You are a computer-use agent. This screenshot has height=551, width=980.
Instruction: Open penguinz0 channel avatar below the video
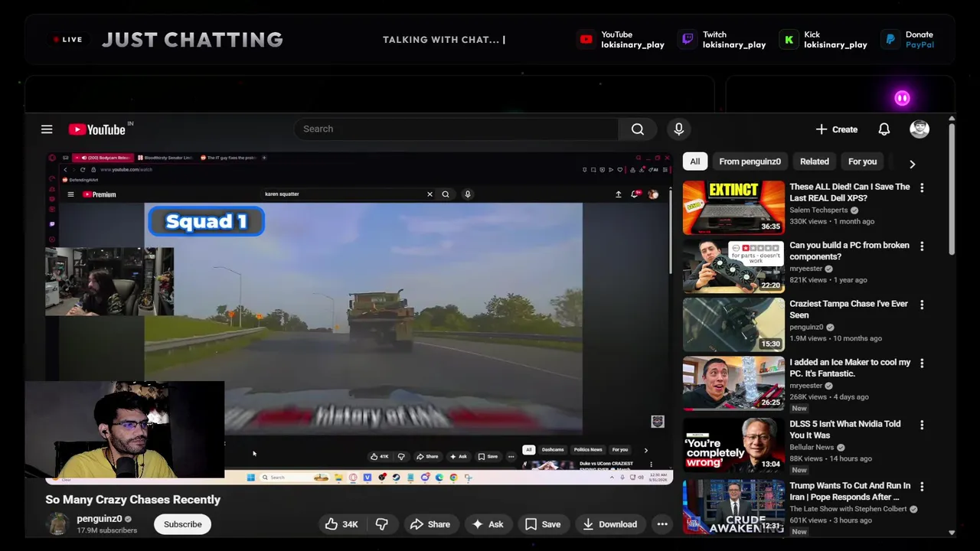[x=57, y=524]
